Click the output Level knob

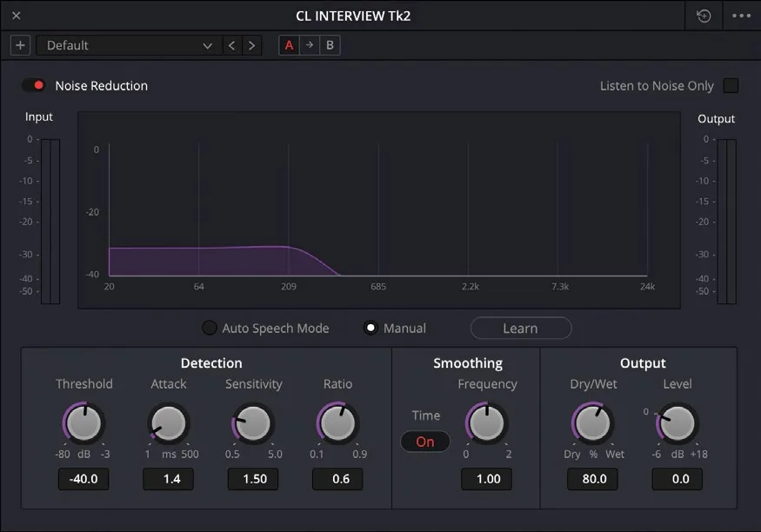pyautogui.click(x=678, y=422)
